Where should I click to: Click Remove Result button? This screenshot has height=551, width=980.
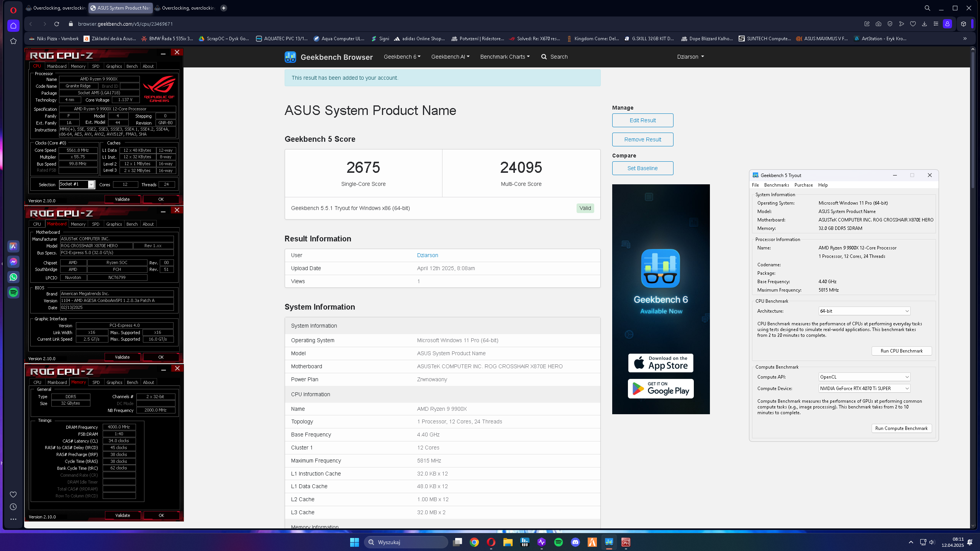tap(642, 139)
